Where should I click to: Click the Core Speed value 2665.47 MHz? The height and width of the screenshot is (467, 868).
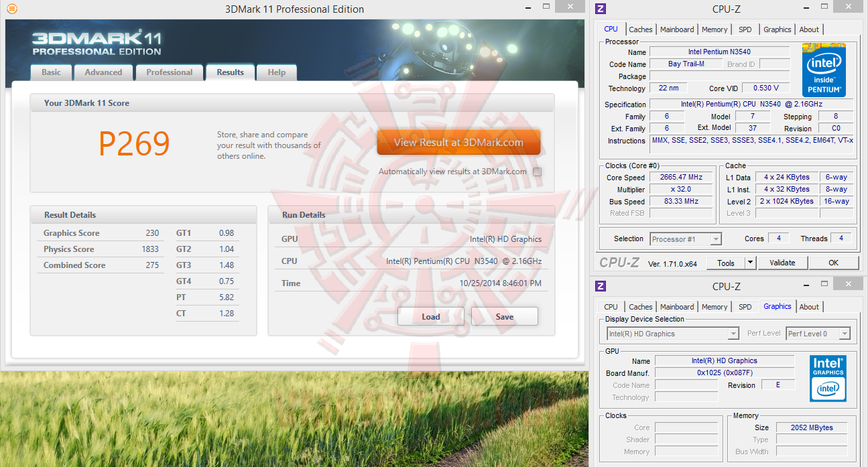(x=682, y=178)
